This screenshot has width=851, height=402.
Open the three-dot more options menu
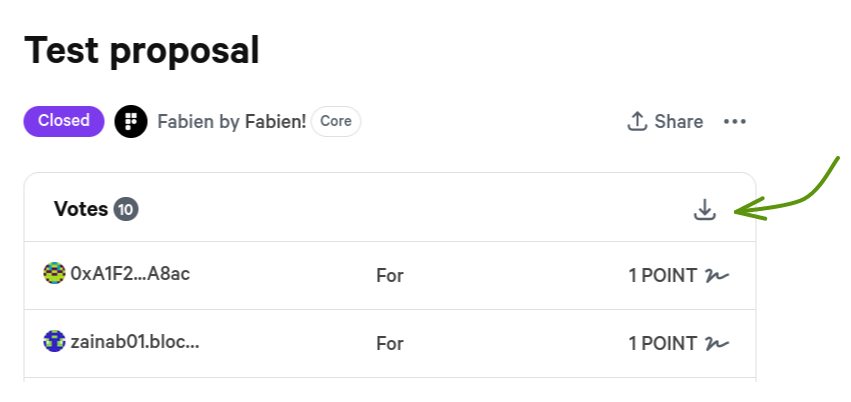pyautogui.click(x=735, y=122)
